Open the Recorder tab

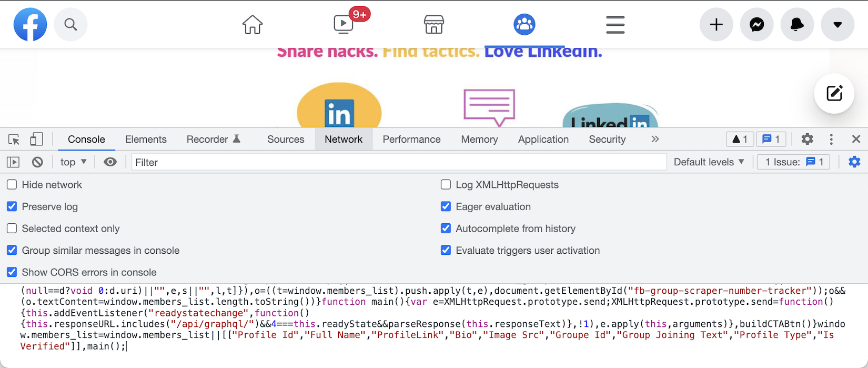(x=213, y=140)
